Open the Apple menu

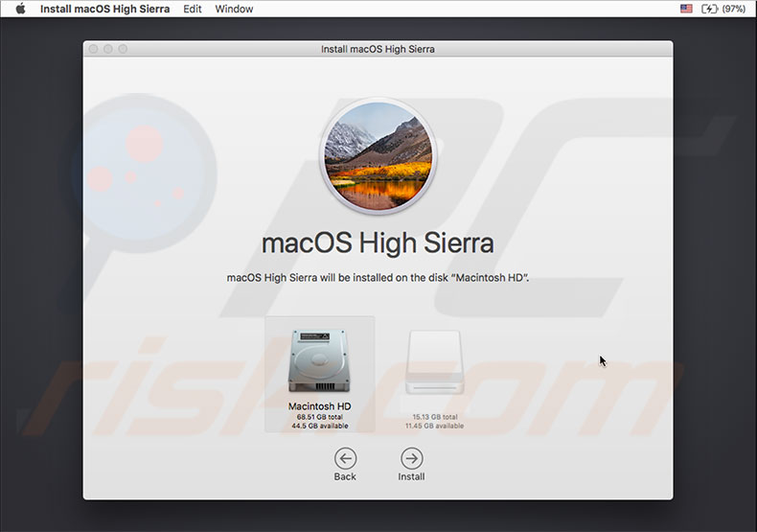coord(20,9)
